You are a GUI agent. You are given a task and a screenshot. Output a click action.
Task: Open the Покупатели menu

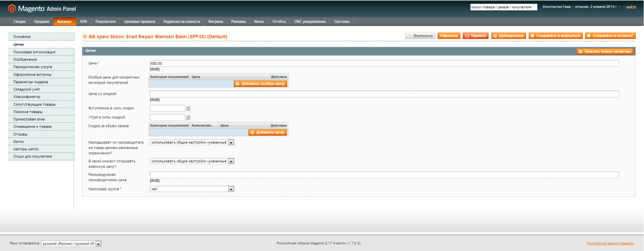[105, 22]
